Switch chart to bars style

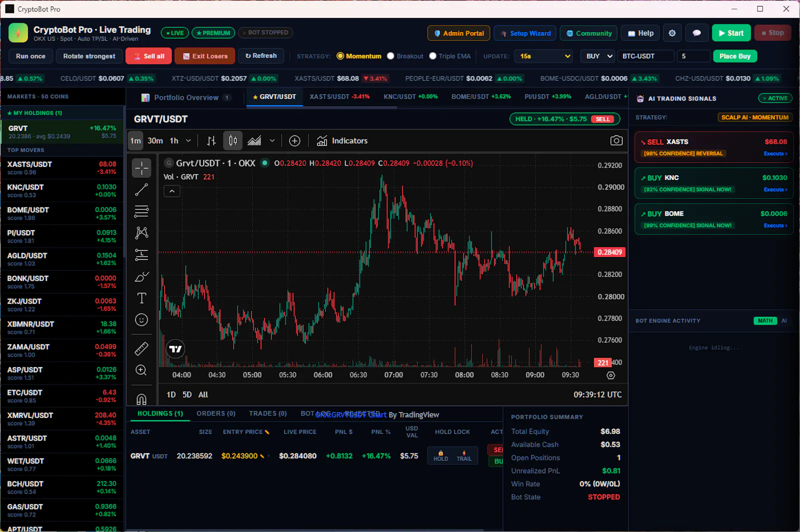(211, 141)
